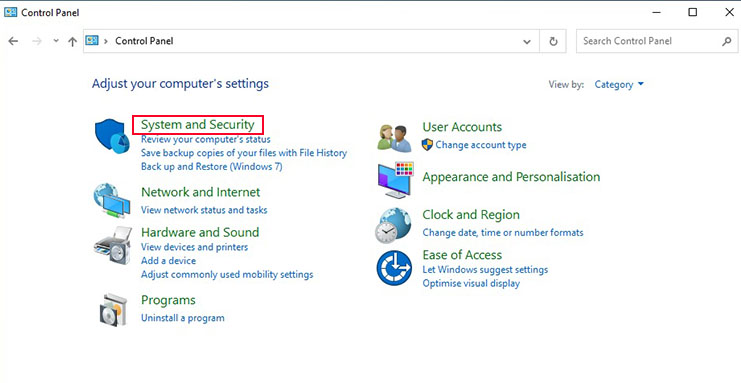741x383 pixels.
Task: Open the User Accounts people icon
Action: pos(395,138)
